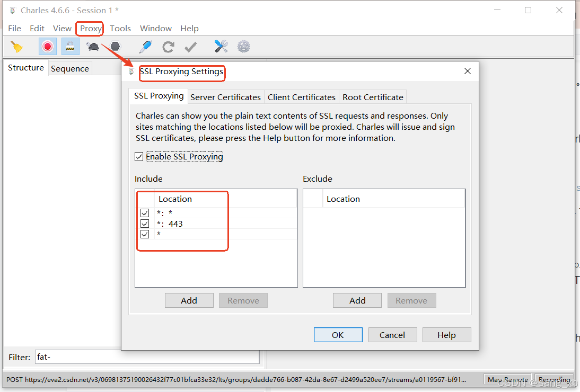This screenshot has height=392, width=580.
Task: Open the Edit menu
Action: click(37, 29)
